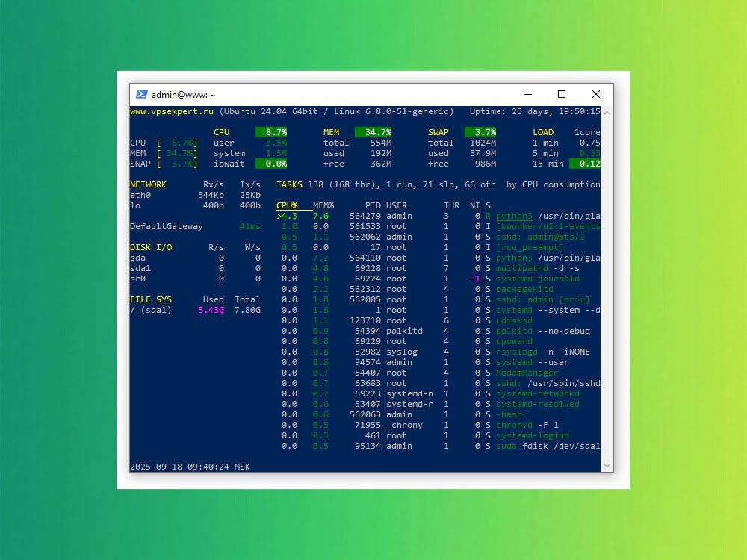The height and width of the screenshot is (560, 747).
Task: Minimize the admin@www terminal window
Action: click(528, 94)
